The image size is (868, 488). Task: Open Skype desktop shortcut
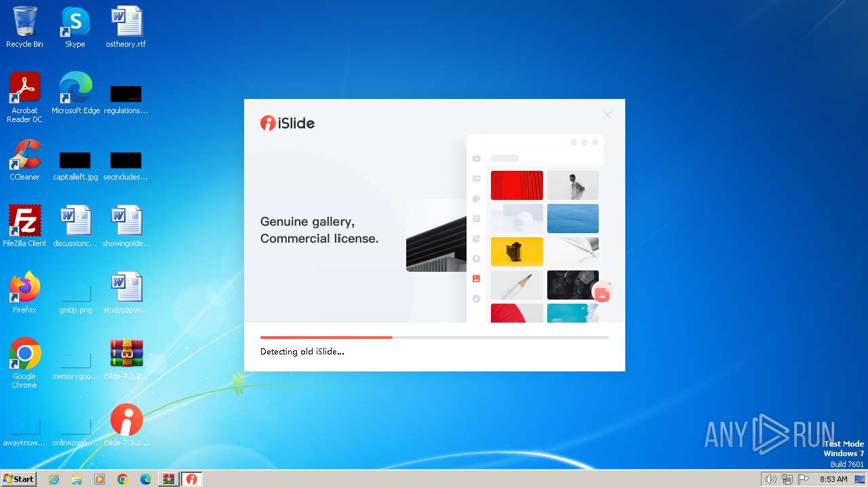(75, 27)
